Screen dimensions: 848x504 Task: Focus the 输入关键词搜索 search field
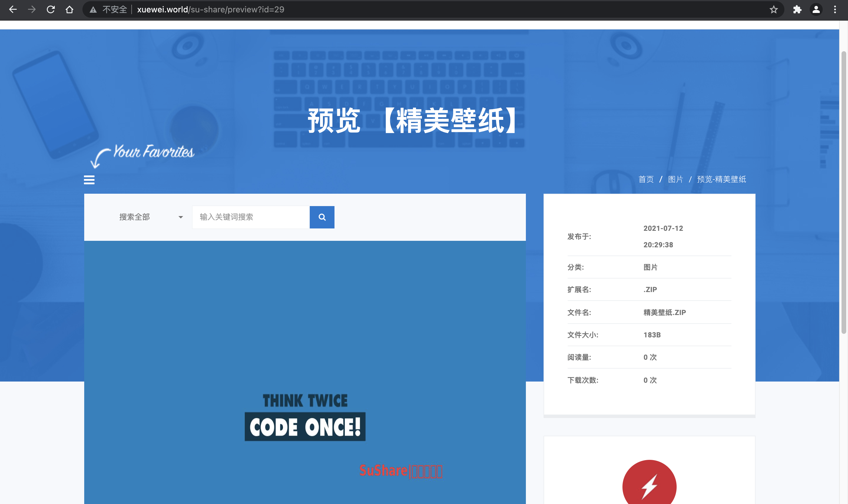(x=251, y=217)
